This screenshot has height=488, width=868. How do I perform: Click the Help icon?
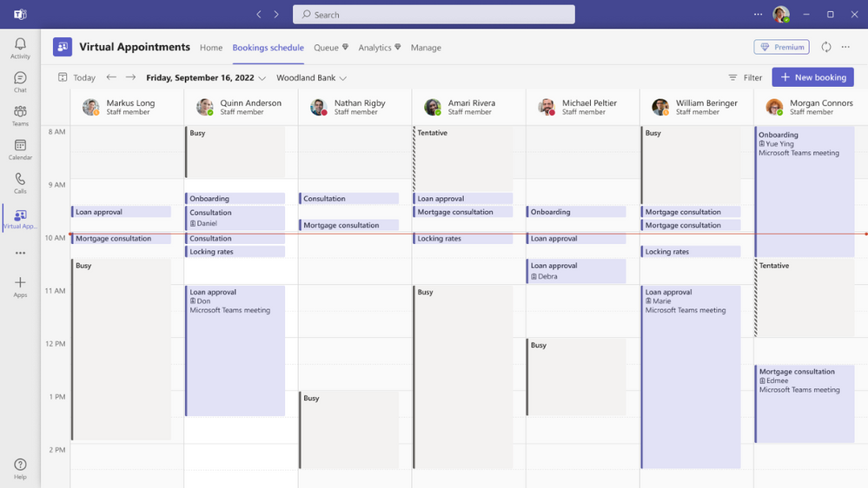[x=20, y=469]
